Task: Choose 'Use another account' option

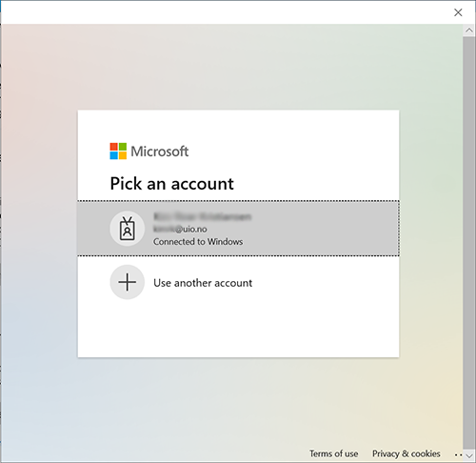Action: (x=238, y=282)
